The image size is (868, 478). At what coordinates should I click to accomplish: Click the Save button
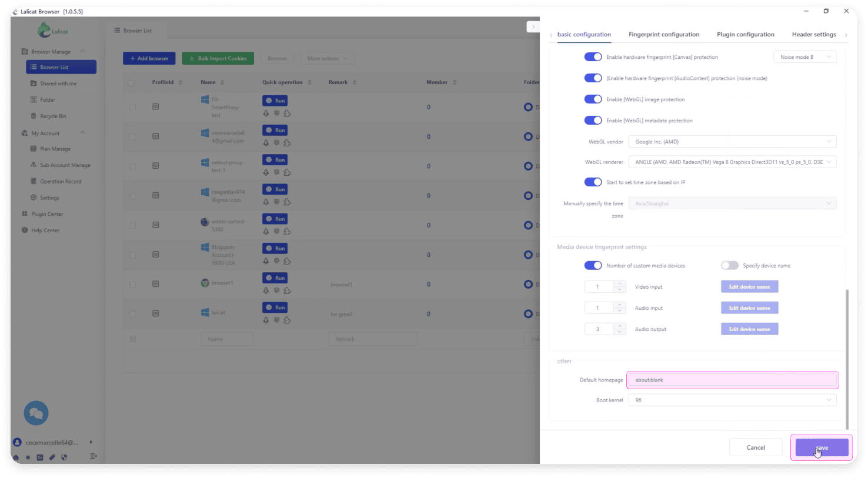coord(822,447)
